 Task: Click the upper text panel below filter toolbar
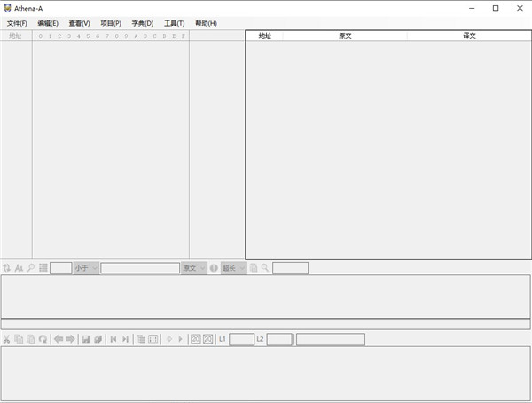[266, 296]
